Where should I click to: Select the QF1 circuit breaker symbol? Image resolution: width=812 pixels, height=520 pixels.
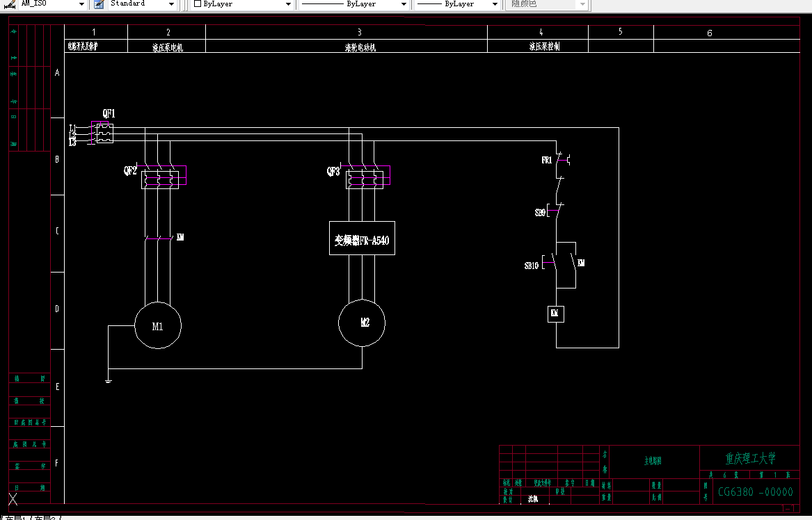pyautogui.click(x=102, y=133)
